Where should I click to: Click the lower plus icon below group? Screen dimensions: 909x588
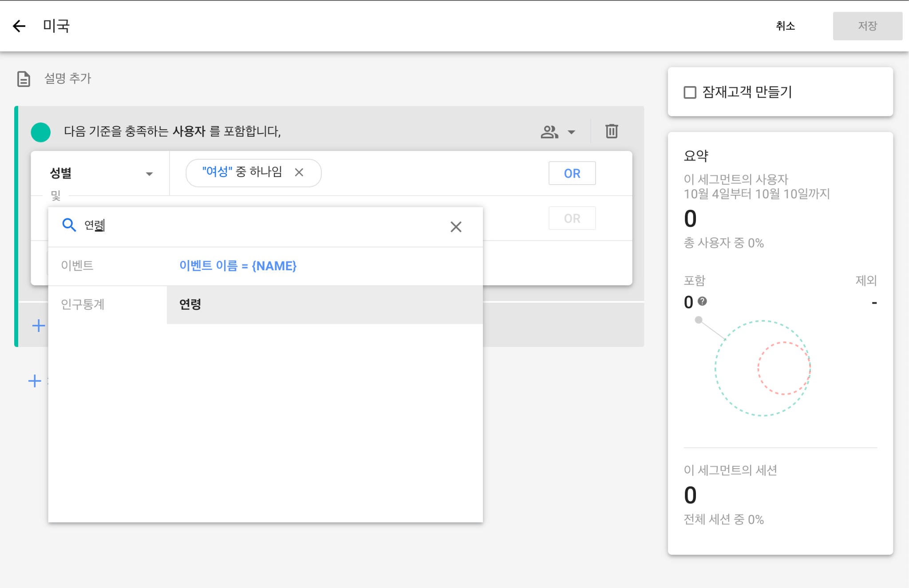tap(35, 381)
